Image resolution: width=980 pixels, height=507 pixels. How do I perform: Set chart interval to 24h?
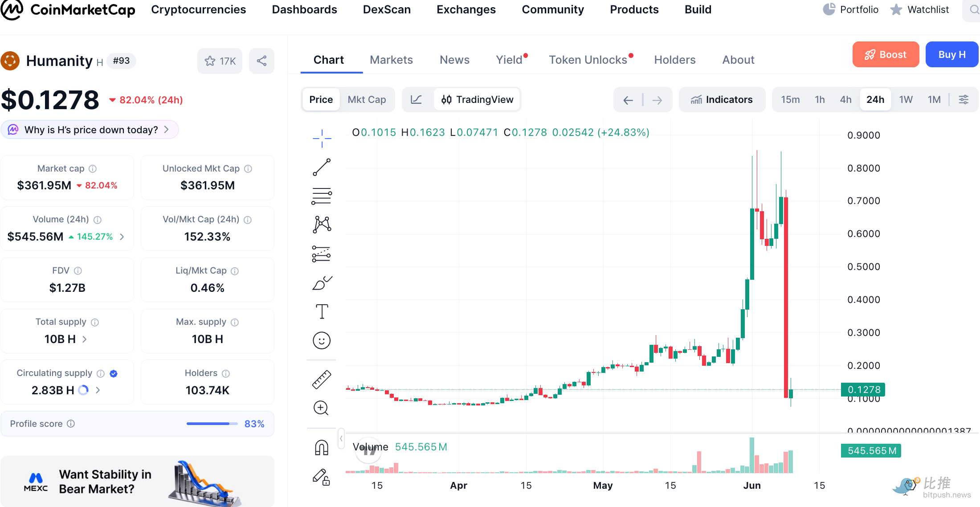pos(875,99)
